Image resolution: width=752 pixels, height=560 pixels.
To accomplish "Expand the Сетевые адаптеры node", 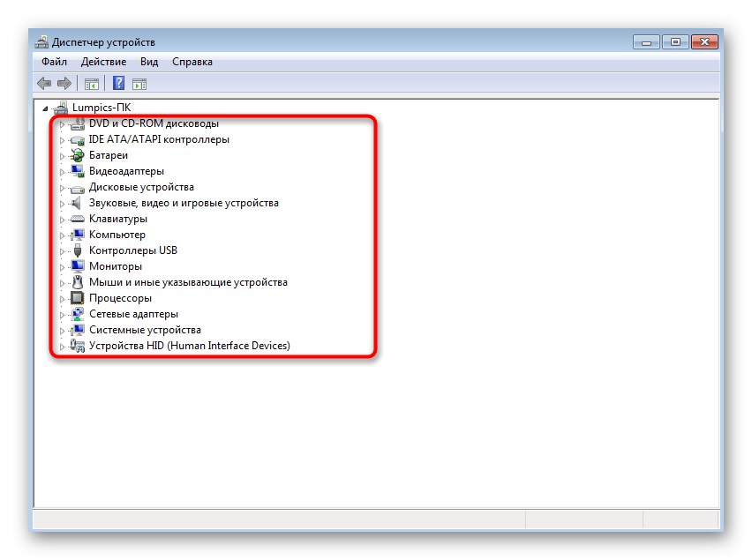I will [x=62, y=315].
